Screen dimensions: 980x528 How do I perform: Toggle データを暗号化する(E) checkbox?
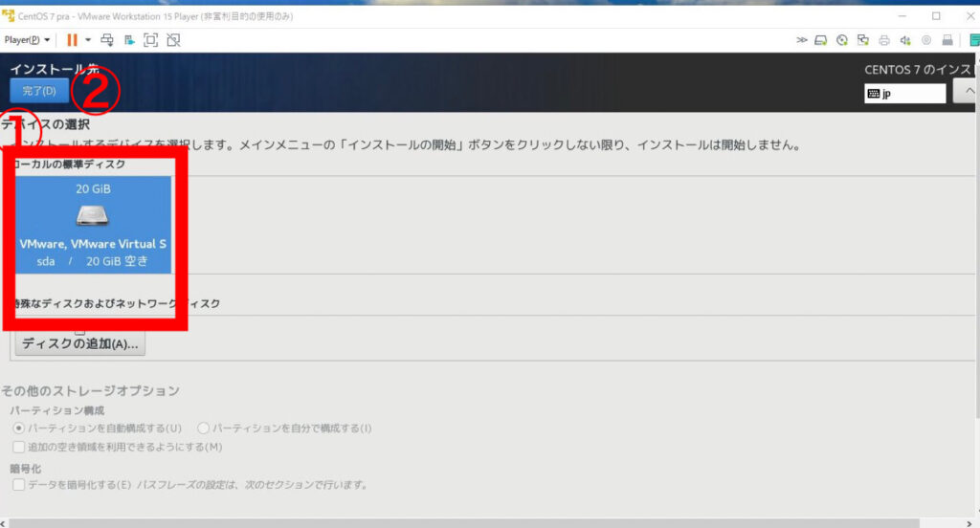pyautogui.click(x=19, y=485)
